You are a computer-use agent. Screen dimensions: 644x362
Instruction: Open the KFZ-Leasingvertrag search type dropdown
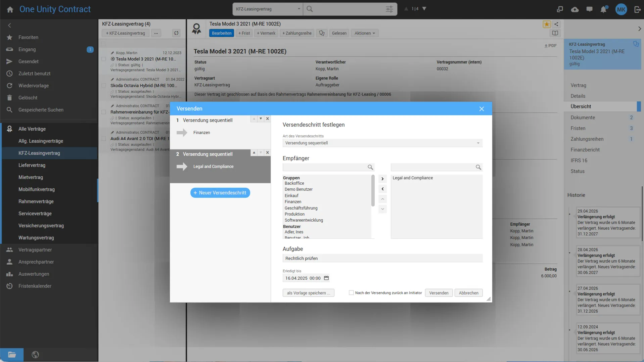point(268,9)
